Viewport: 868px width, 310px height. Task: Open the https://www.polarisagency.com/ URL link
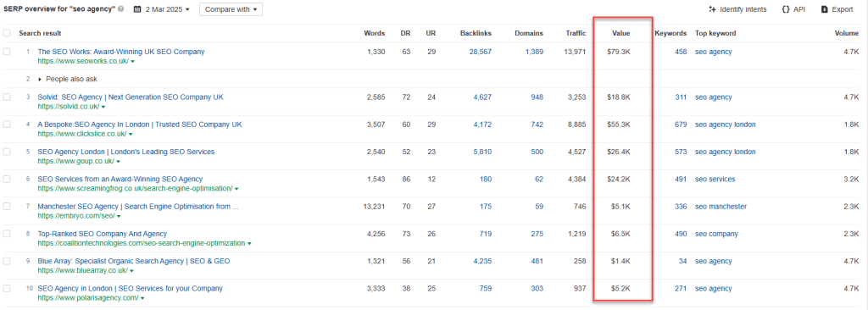coord(88,298)
